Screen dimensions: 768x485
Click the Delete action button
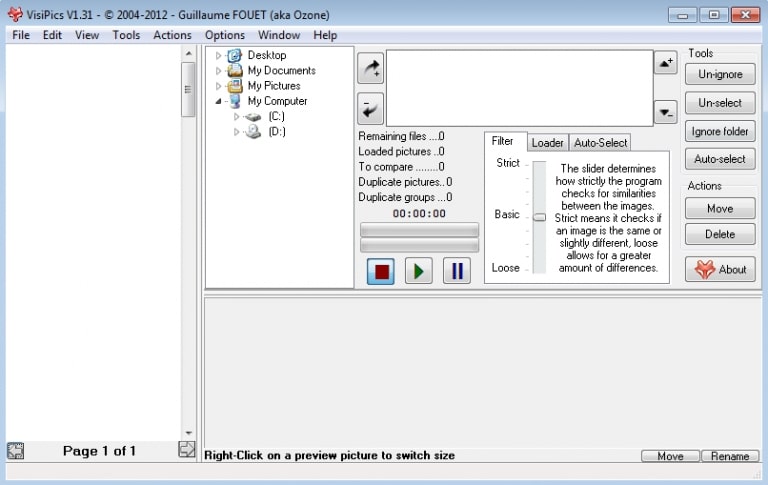(x=720, y=234)
